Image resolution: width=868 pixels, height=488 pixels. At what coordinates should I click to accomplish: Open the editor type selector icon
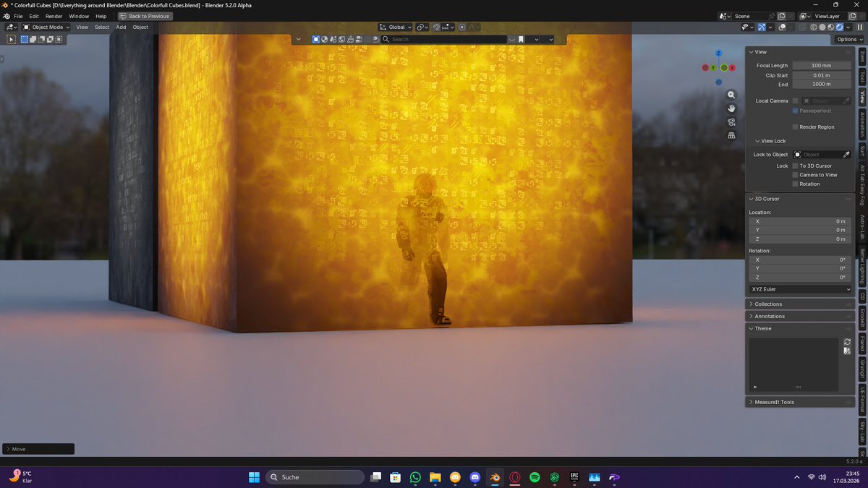(x=12, y=27)
